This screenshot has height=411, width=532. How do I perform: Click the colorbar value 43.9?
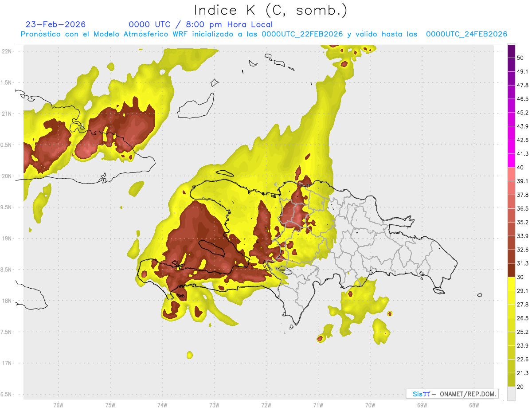tap(523, 127)
